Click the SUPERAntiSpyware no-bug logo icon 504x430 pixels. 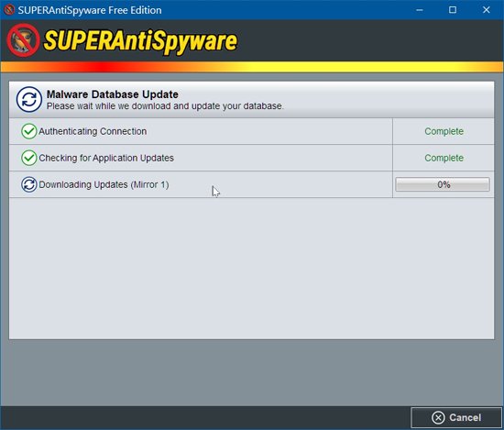click(23, 40)
